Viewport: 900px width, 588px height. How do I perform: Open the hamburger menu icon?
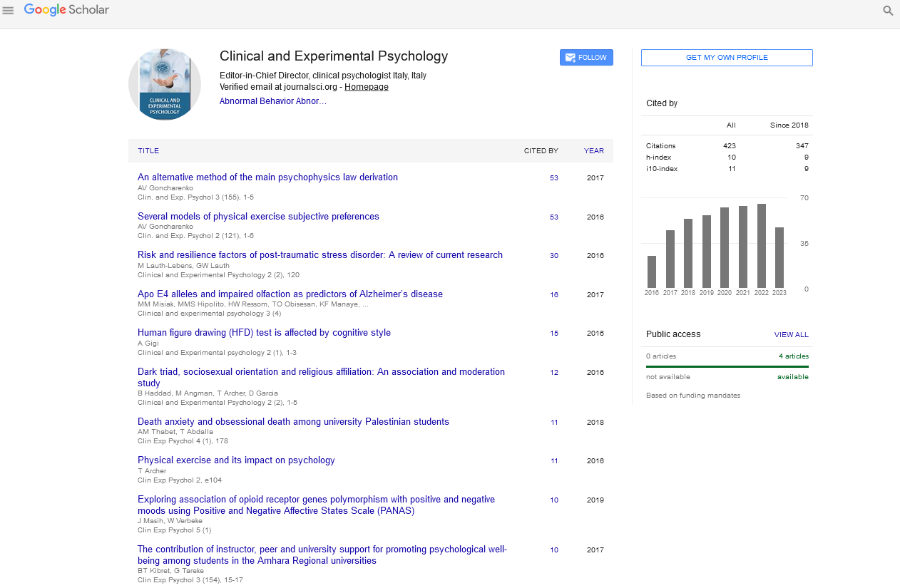[9, 11]
